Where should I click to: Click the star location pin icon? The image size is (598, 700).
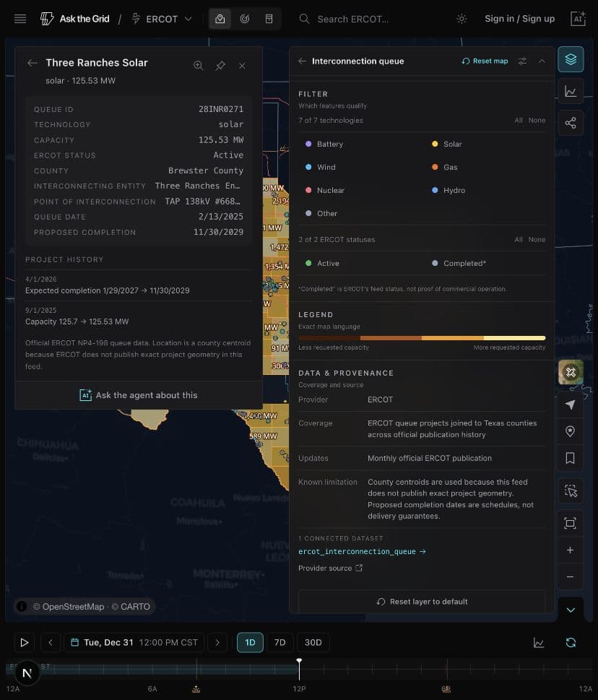(x=570, y=431)
